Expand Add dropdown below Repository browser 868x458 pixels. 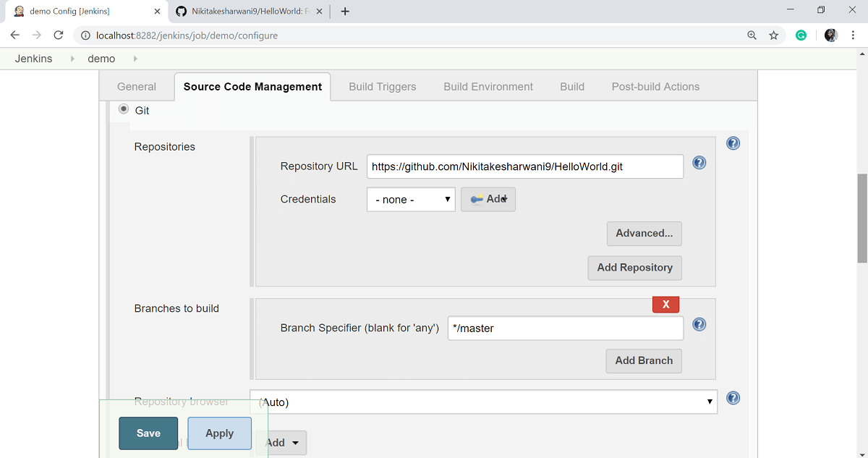(282, 443)
